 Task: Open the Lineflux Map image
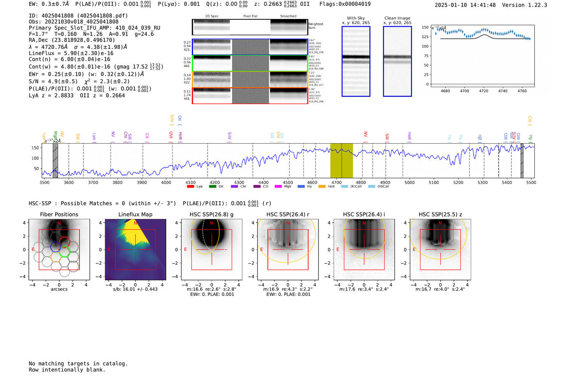[135, 250]
